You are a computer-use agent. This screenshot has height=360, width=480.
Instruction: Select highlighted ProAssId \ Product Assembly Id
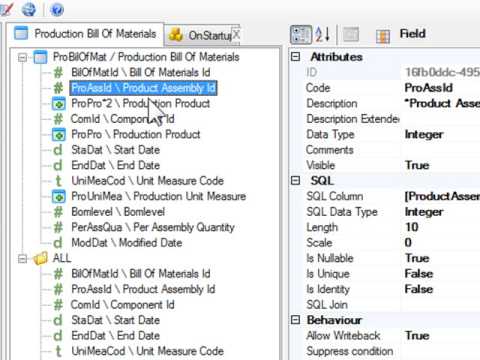click(143, 88)
